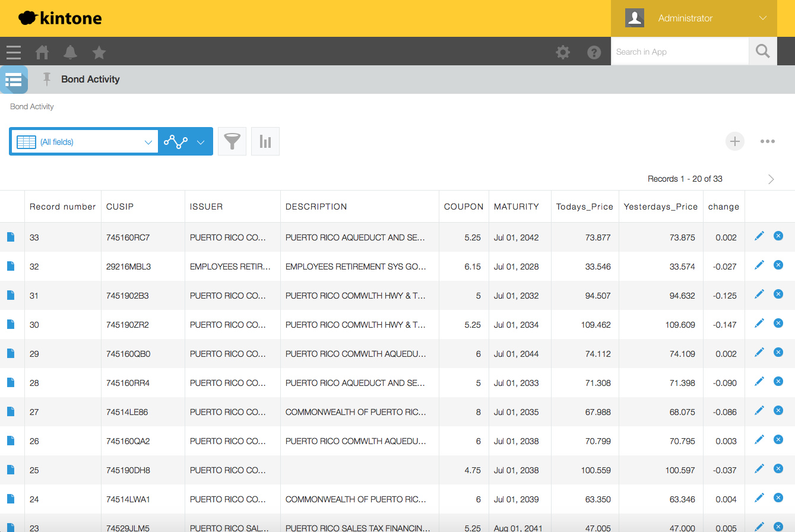Click the add record plus button
This screenshot has height=532, width=795.
tap(734, 141)
